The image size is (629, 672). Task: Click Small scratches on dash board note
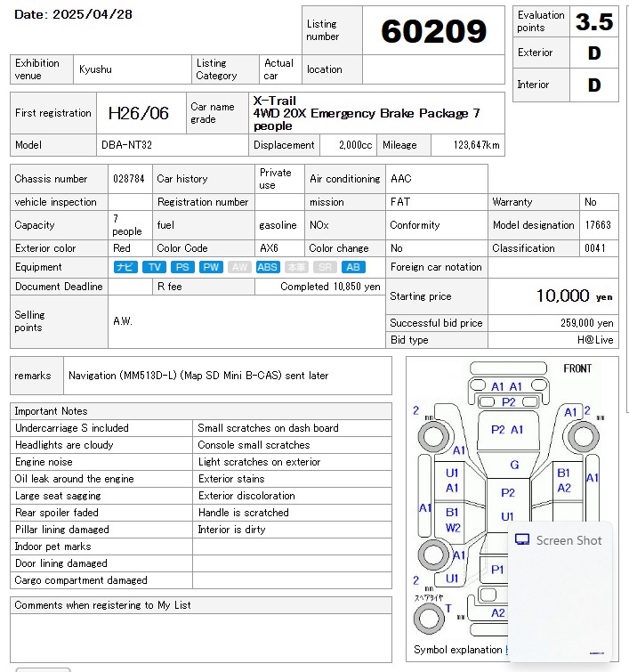268,428
